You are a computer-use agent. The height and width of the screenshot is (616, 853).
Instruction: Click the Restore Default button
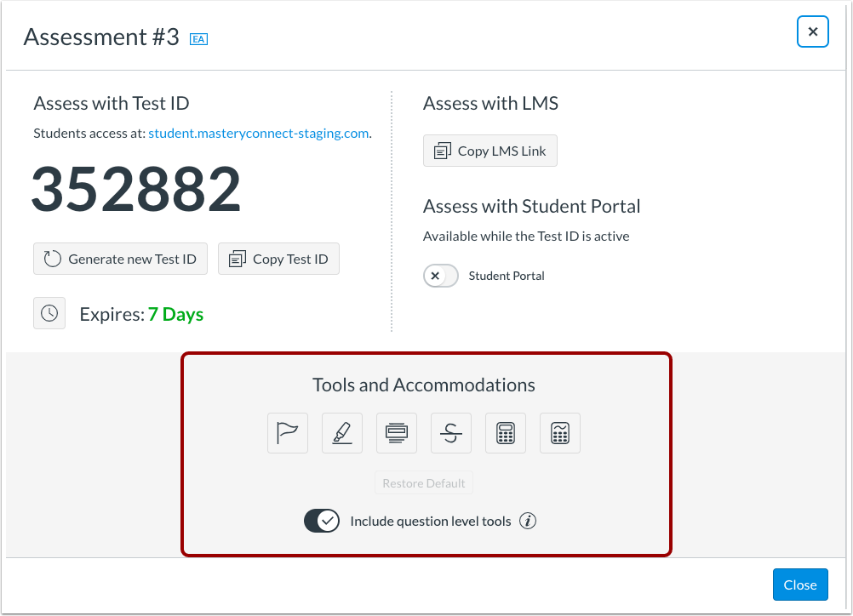[424, 482]
